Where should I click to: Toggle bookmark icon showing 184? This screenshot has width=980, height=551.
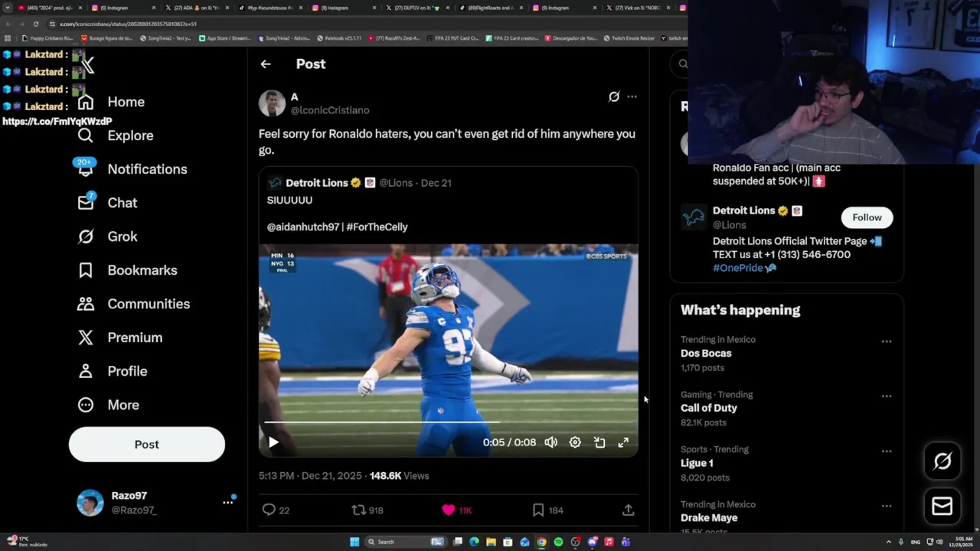click(538, 510)
